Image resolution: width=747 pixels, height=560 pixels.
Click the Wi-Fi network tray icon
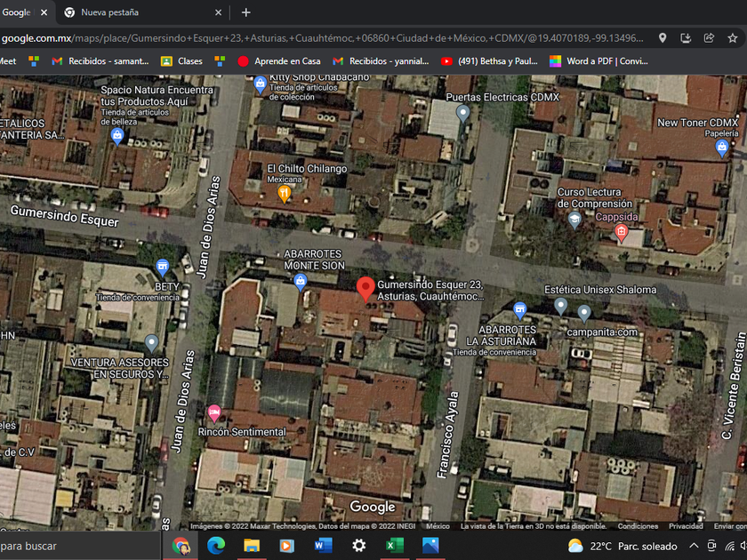(729, 546)
